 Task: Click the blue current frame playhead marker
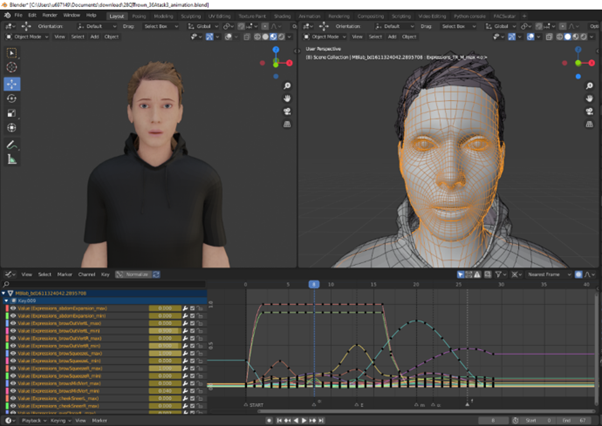coord(313,284)
